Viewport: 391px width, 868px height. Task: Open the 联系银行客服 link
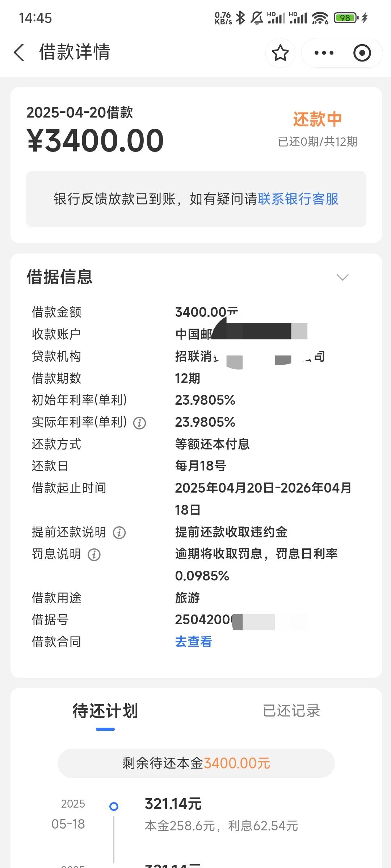298,199
